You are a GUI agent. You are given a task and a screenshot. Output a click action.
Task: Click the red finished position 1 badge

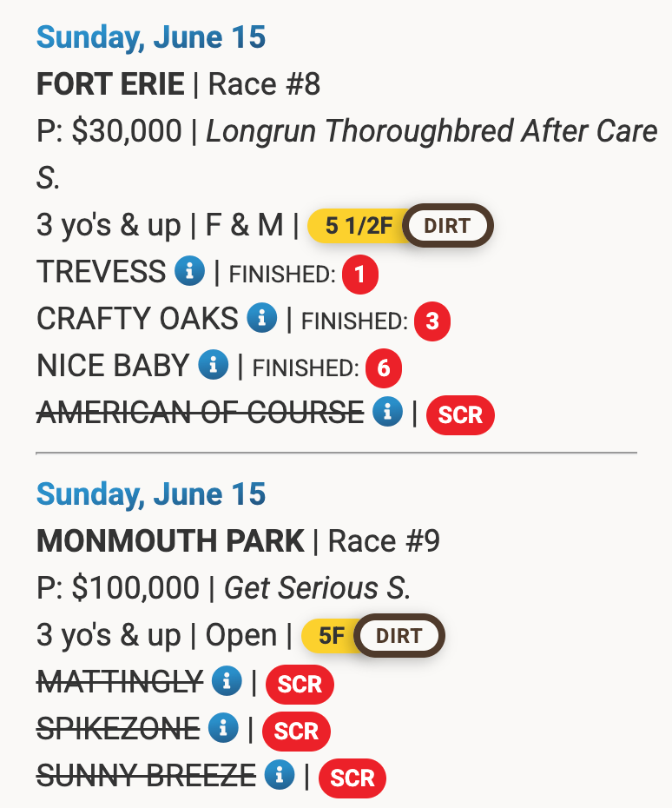point(360,275)
